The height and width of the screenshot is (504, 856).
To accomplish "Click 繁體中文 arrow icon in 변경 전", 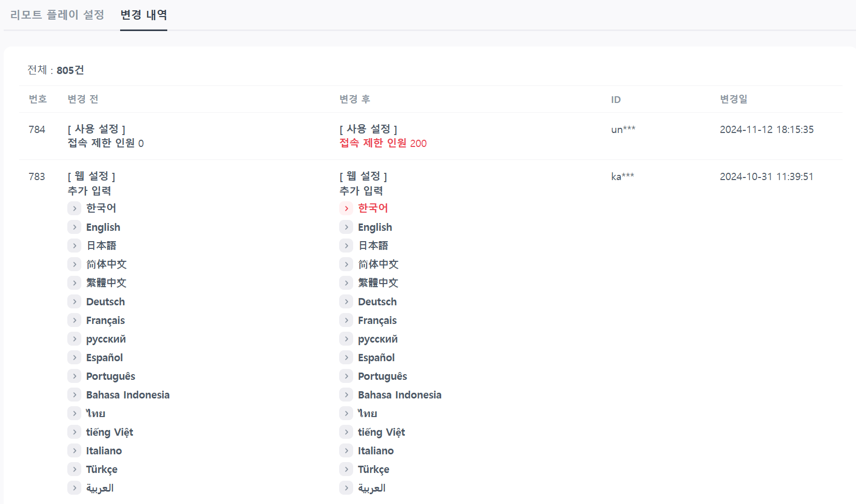I will coord(75,283).
